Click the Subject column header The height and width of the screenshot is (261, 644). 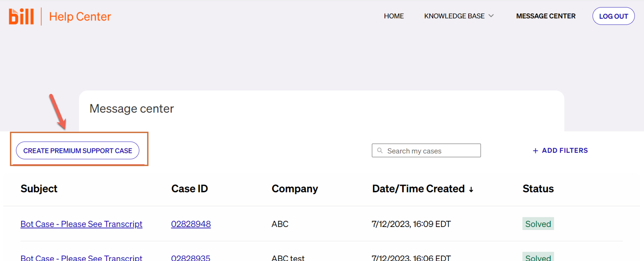pos(39,189)
